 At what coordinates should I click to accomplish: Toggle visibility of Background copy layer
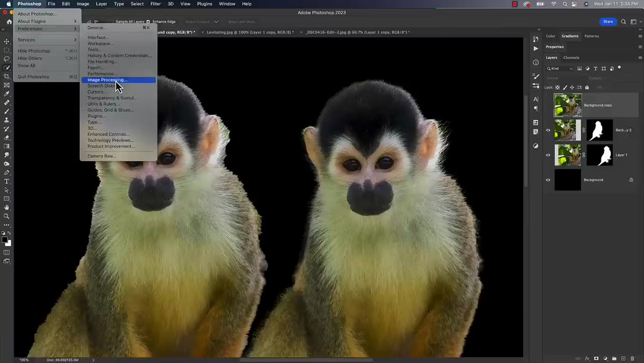click(548, 105)
